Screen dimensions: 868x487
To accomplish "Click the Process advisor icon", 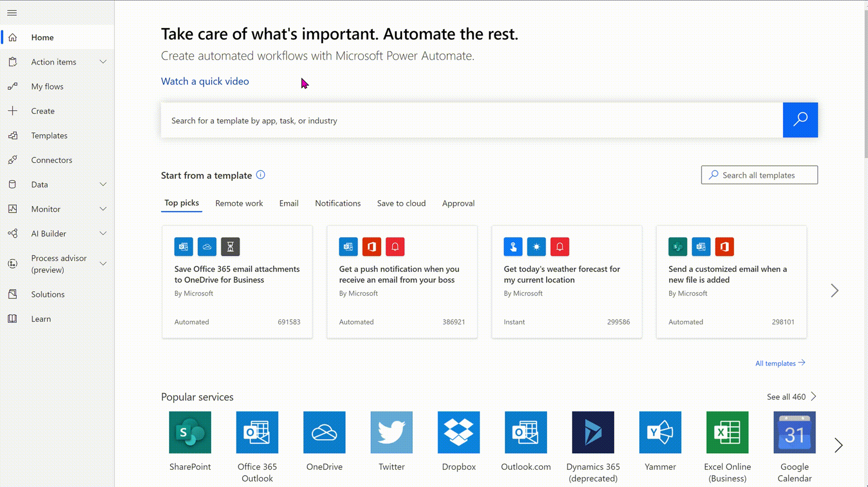I will [13, 264].
